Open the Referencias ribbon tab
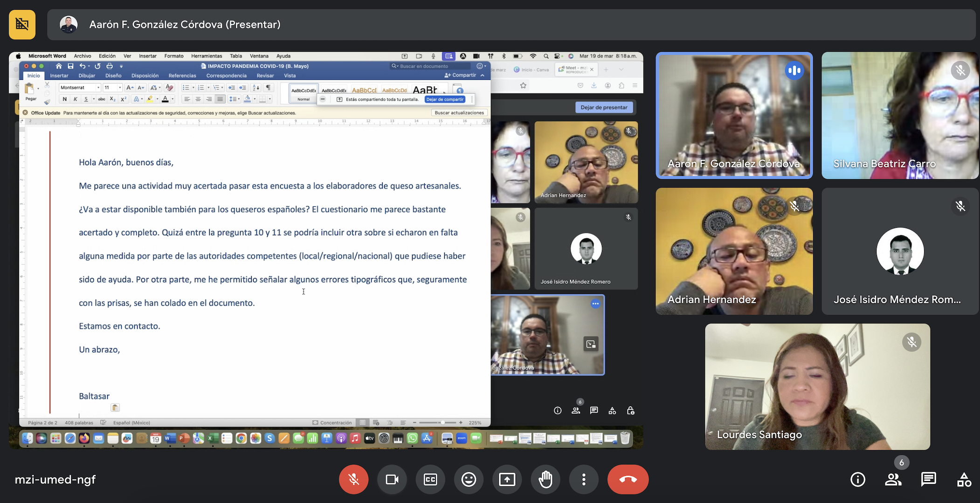 click(x=182, y=76)
